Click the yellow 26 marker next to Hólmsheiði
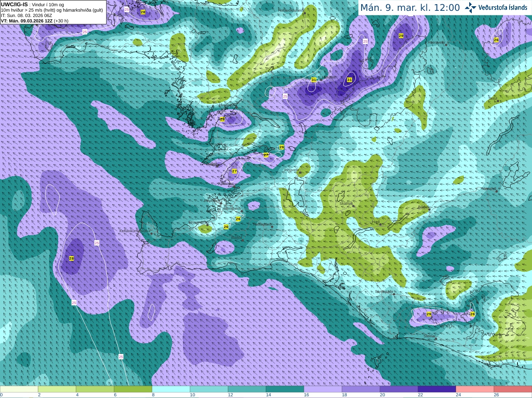 pyautogui.click(x=238, y=219)
